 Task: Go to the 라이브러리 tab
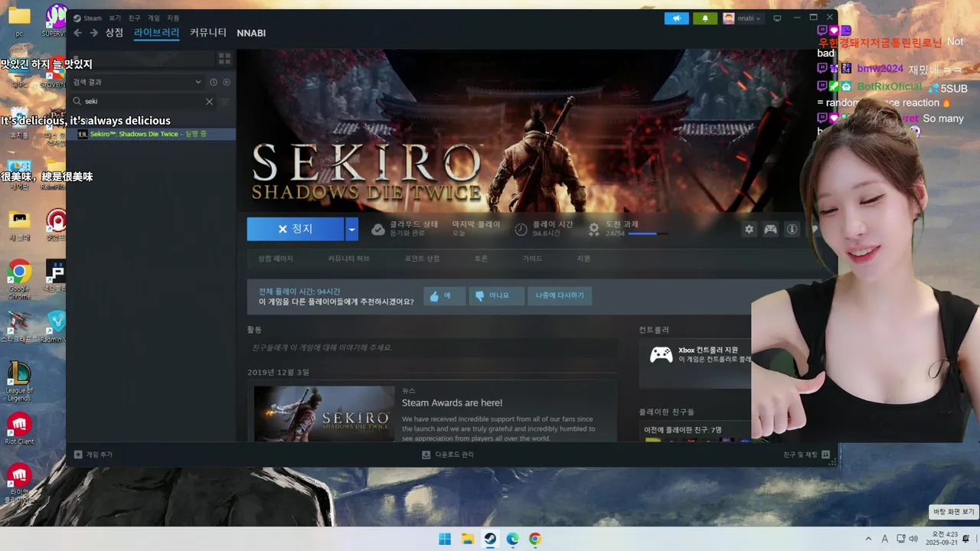pyautogui.click(x=156, y=33)
